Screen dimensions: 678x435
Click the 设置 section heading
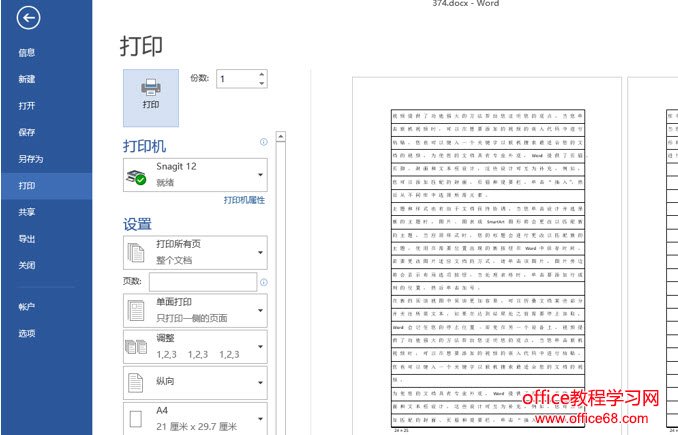[138, 224]
